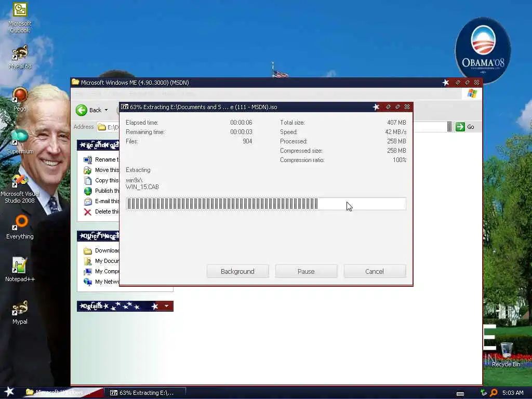Screen dimensions: 532x399
Task: Send extraction to Background
Action: coord(237,271)
